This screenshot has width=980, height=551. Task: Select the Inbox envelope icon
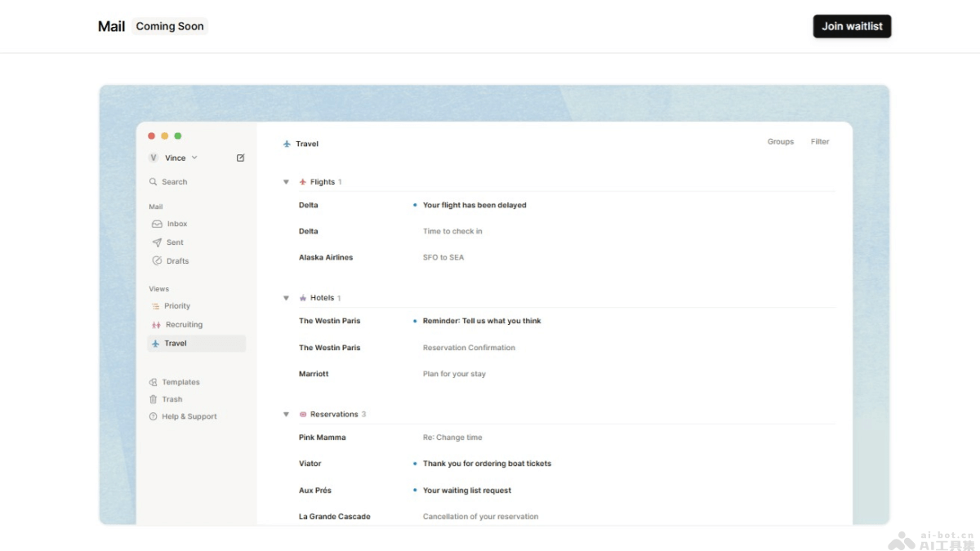pyautogui.click(x=155, y=224)
